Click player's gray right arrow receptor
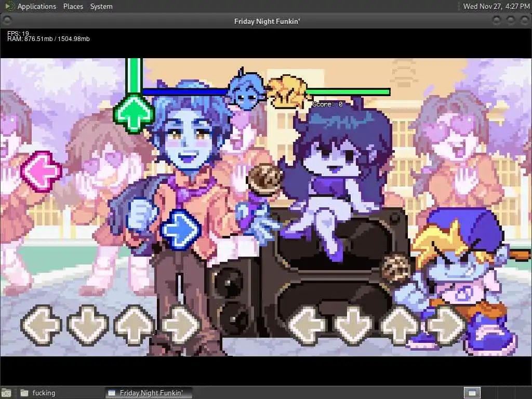Image resolution: width=532 pixels, height=399 pixels. point(446,325)
